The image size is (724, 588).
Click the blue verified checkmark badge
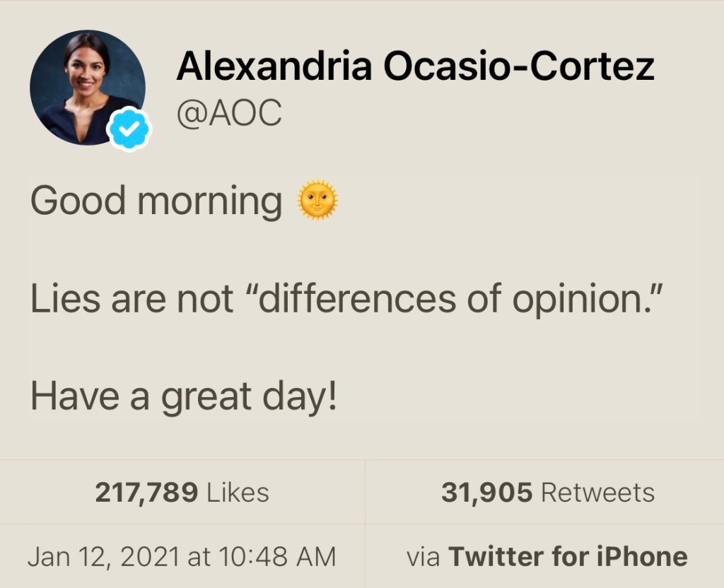tap(129, 129)
